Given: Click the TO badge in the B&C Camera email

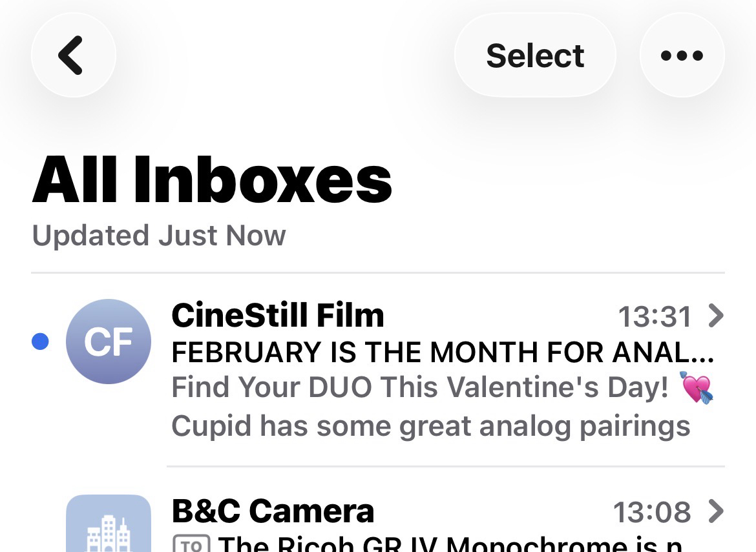Looking at the screenshot, I should [x=191, y=544].
